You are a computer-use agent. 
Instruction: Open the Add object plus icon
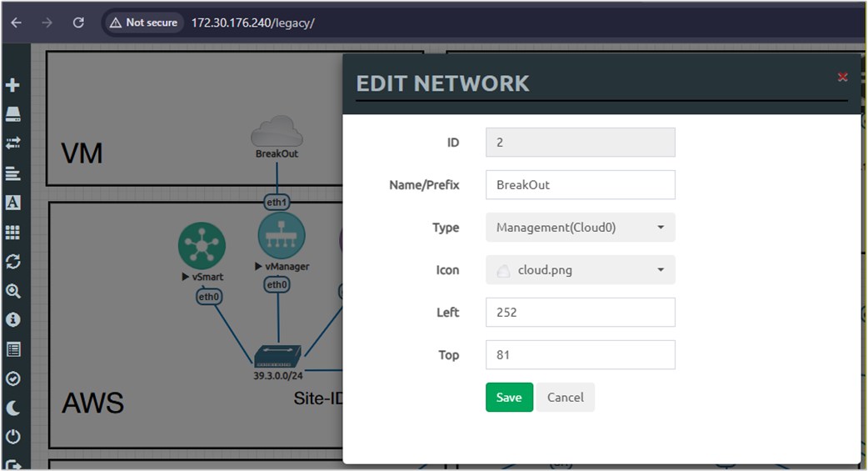pyautogui.click(x=12, y=85)
